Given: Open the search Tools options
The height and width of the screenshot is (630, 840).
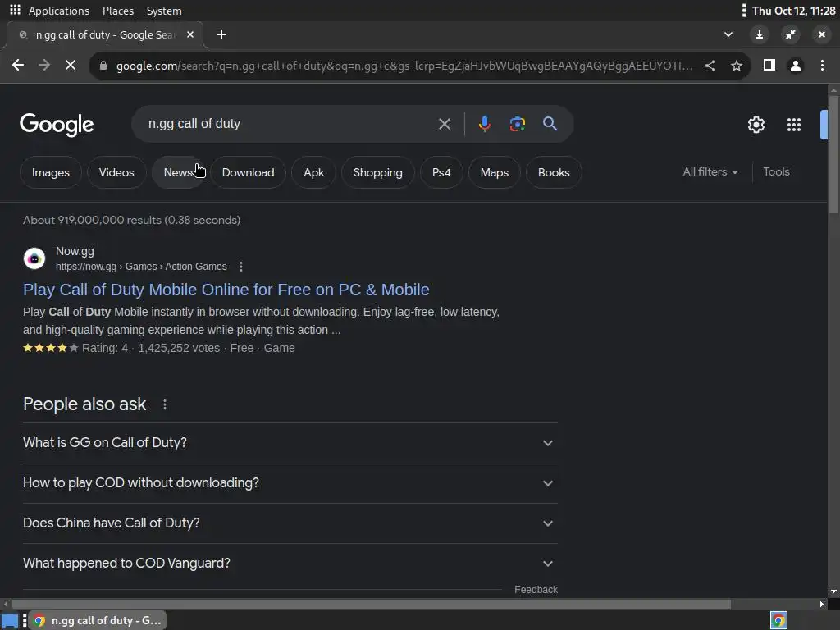Looking at the screenshot, I should pos(776,172).
